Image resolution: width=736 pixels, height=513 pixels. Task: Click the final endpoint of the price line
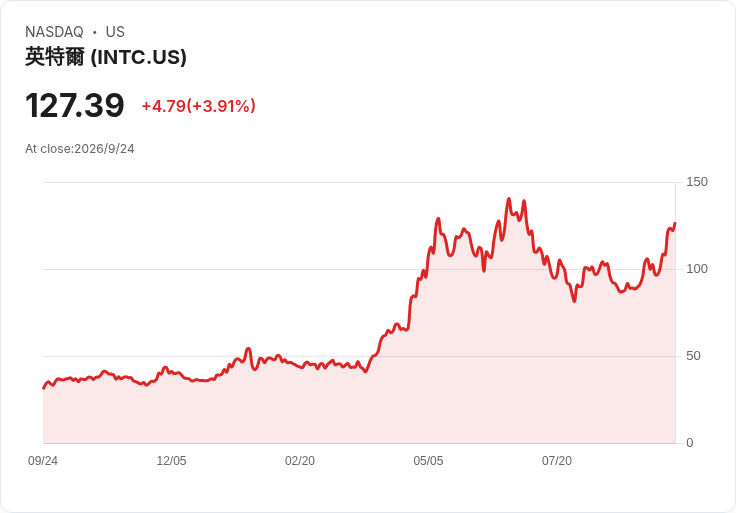675,223
